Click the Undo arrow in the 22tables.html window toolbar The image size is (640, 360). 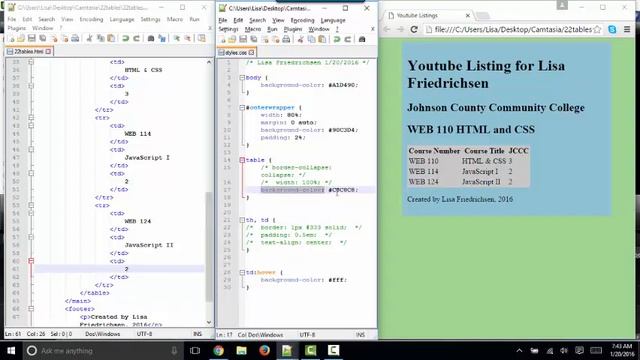(x=125, y=39)
